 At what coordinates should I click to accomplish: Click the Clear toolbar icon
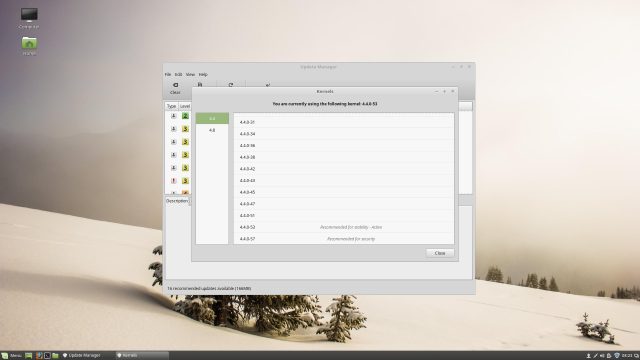pos(175,88)
